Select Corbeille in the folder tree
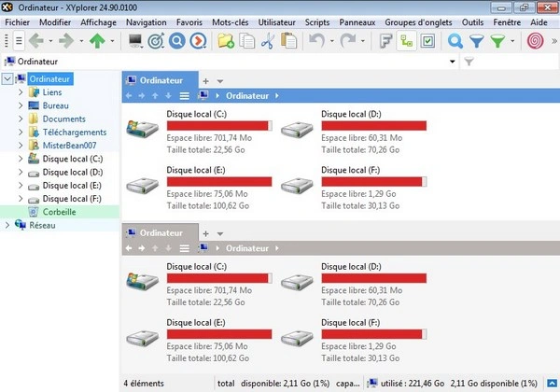 click(x=59, y=212)
